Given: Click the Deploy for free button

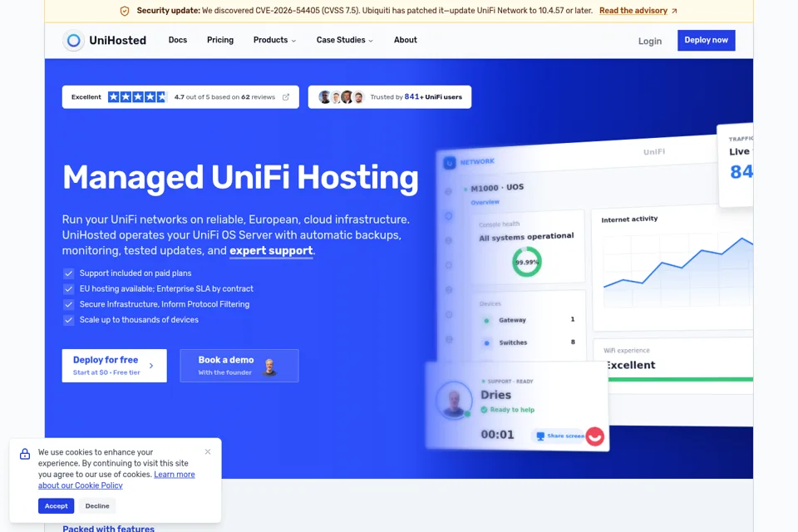Looking at the screenshot, I should (x=115, y=366).
